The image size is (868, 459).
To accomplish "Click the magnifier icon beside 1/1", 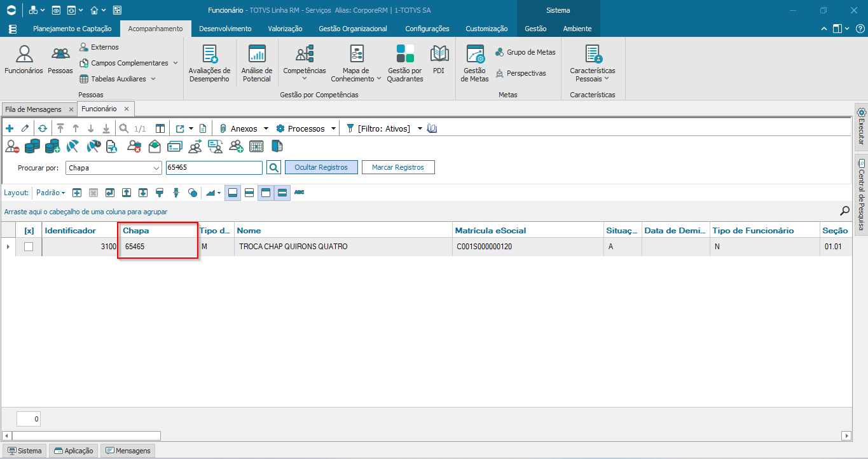I will tap(123, 128).
